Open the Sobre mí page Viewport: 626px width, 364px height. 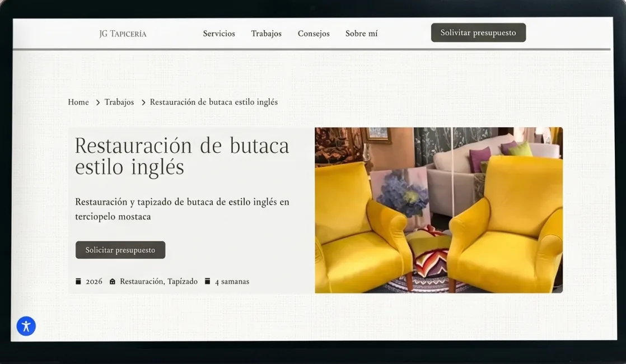(361, 34)
